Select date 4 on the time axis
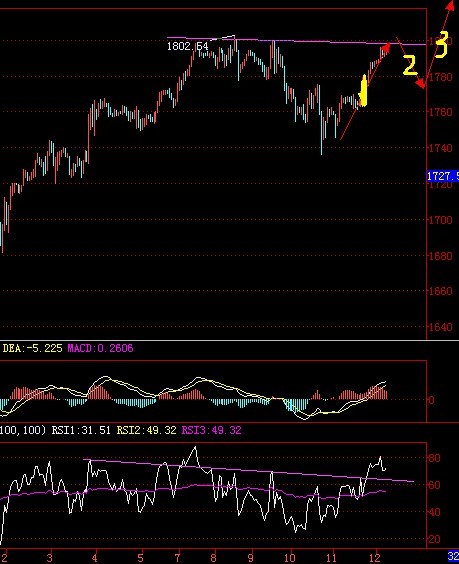Viewport: 459px width, 564px height. [x=94, y=558]
